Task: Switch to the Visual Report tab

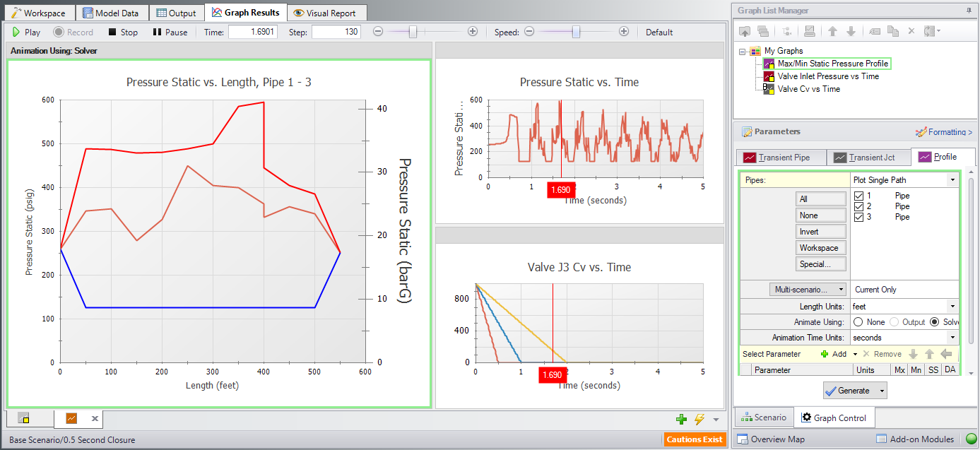Action: pyautogui.click(x=326, y=12)
